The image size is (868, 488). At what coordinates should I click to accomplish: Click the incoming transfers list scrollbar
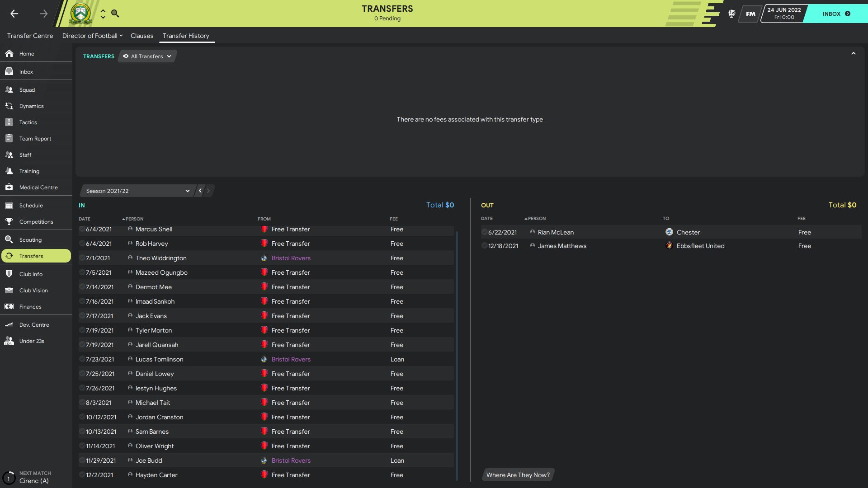pyautogui.click(x=457, y=355)
